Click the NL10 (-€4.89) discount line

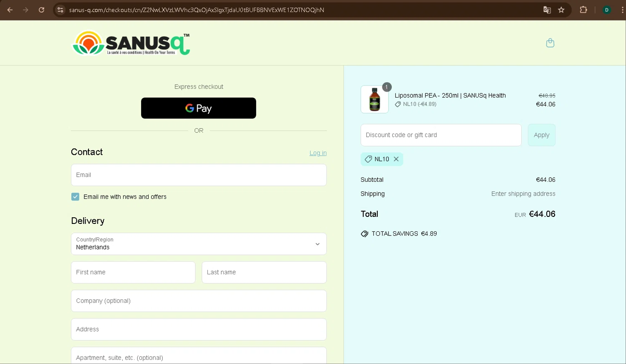tap(416, 104)
